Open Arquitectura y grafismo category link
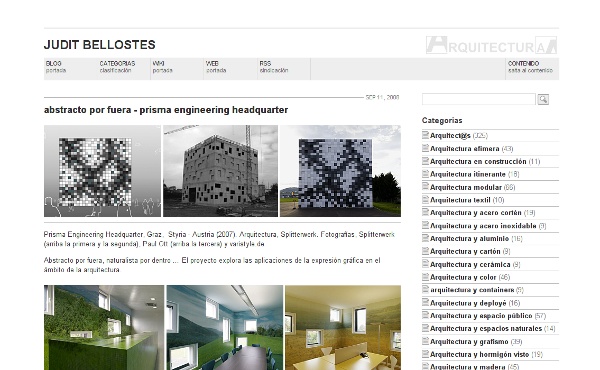Screen dimensions: 600x370 click(x=469, y=342)
